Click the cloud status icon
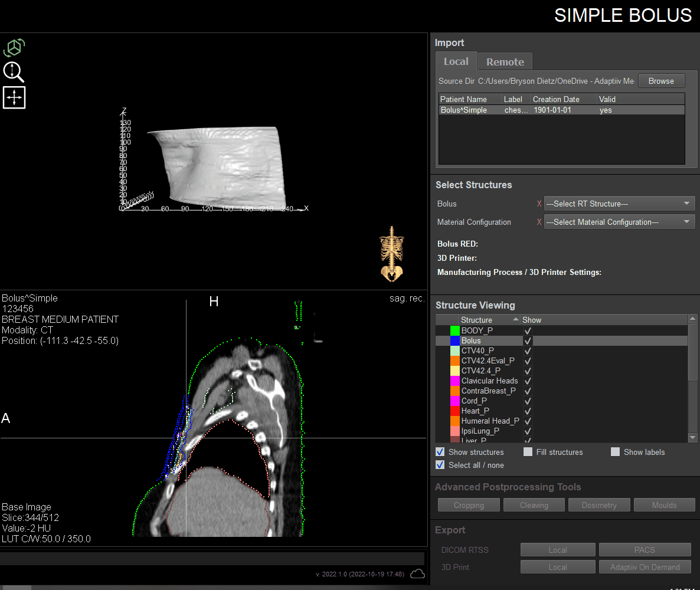This screenshot has height=590, width=700. (x=417, y=574)
